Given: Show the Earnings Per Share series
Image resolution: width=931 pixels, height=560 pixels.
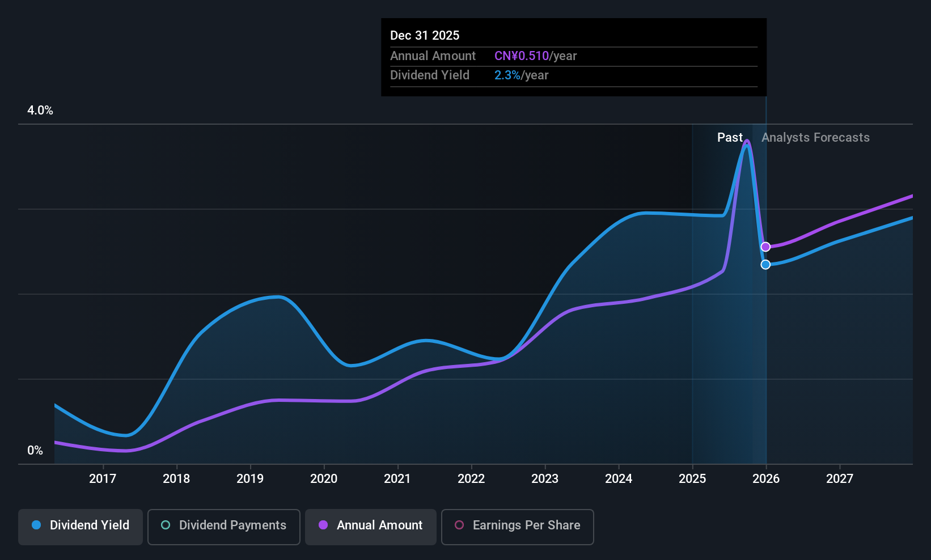Looking at the screenshot, I should tap(517, 527).
